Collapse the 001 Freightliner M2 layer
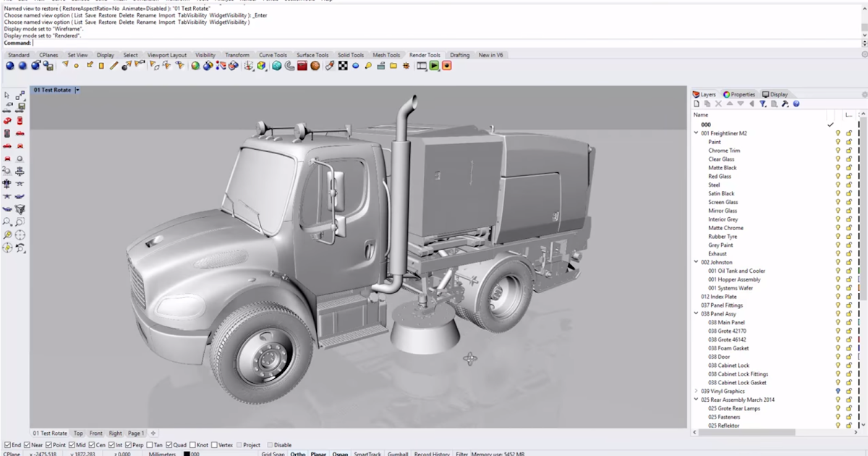This screenshot has height=456, width=868. [x=696, y=133]
